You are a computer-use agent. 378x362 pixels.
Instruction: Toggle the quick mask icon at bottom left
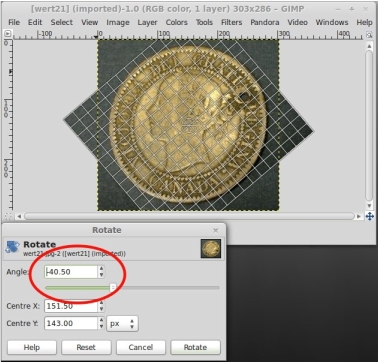tap(8, 216)
